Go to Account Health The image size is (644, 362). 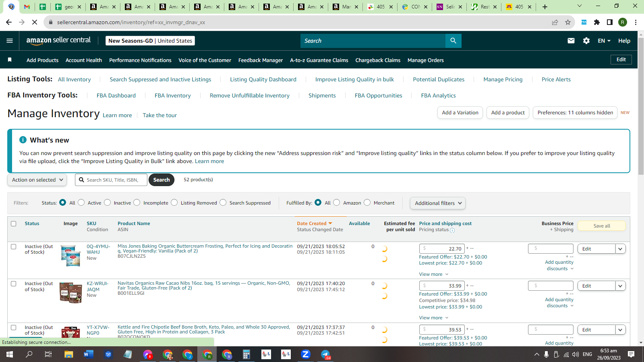coord(84,60)
